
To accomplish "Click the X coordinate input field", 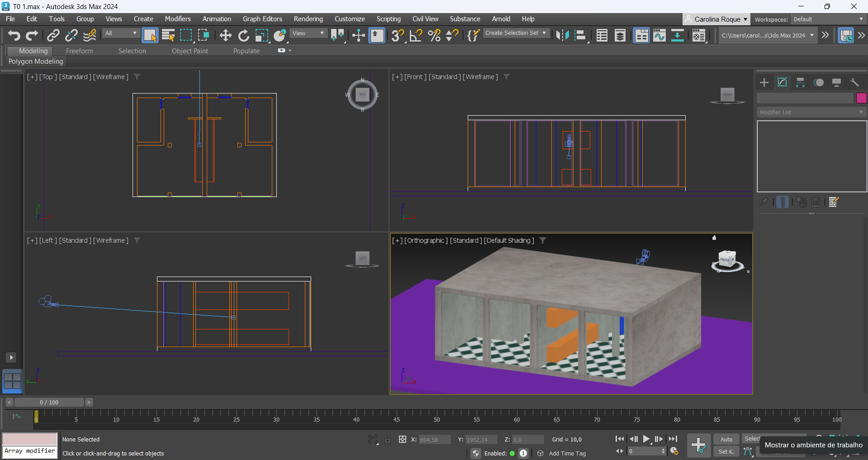I will coord(434,440).
